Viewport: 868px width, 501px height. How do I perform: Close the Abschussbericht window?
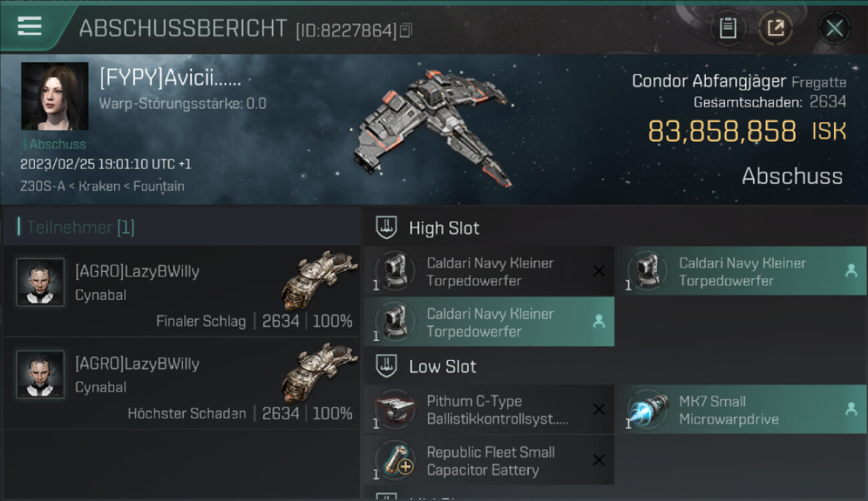point(835,28)
